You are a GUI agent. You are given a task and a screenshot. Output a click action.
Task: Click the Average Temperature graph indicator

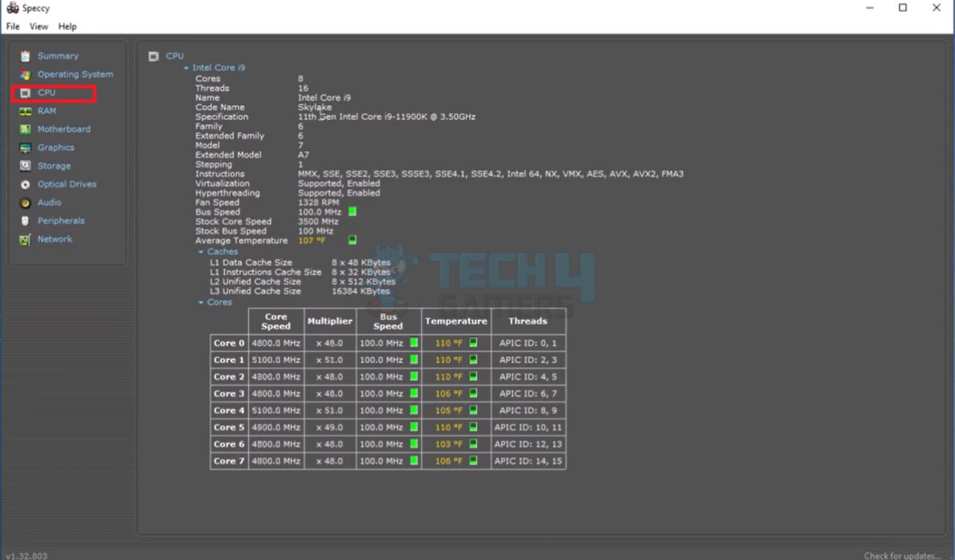pyautogui.click(x=352, y=240)
